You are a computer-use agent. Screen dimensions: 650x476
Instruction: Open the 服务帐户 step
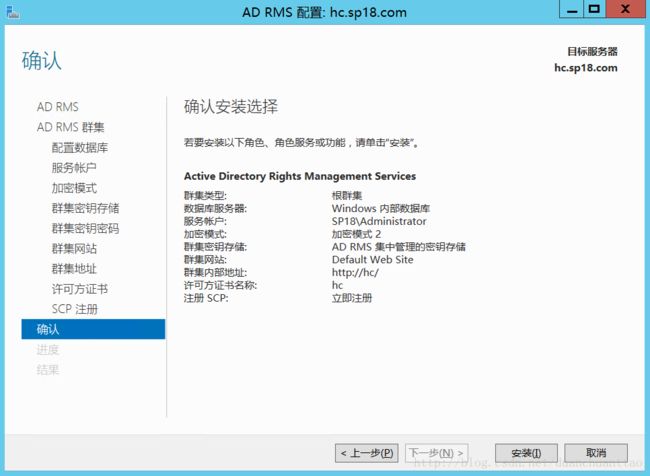click(x=74, y=168)
